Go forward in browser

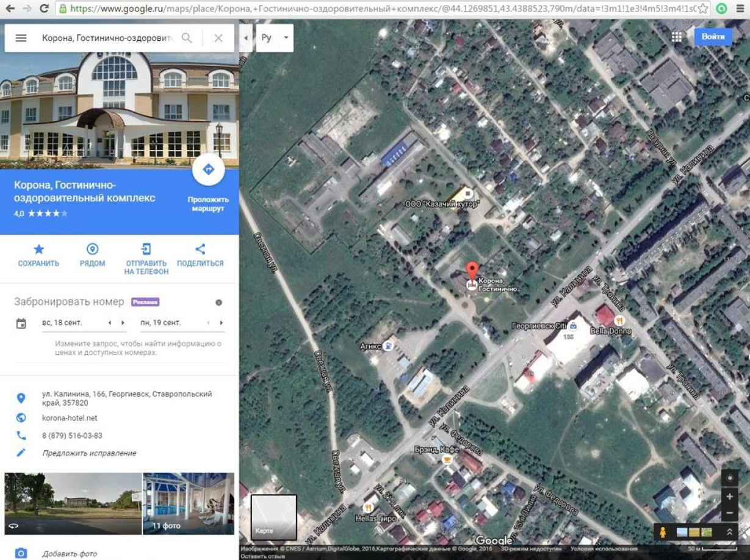[26, 9]
